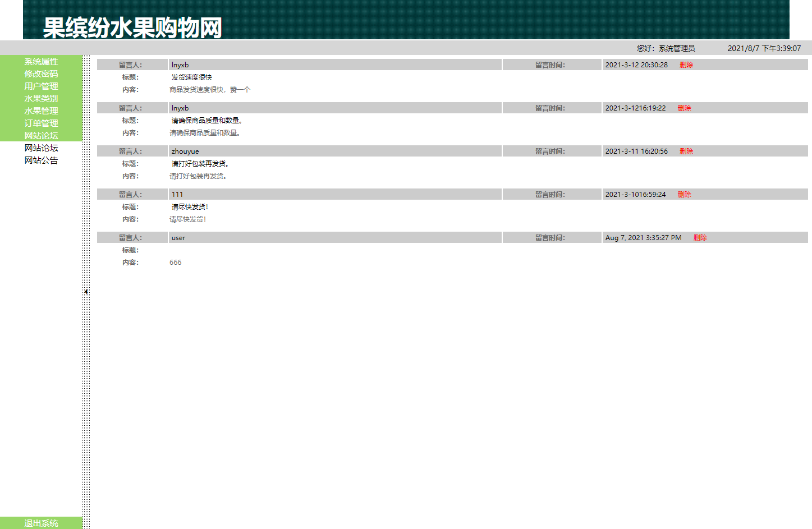Click 退出系统 to log out

click(x=40, y=523)
